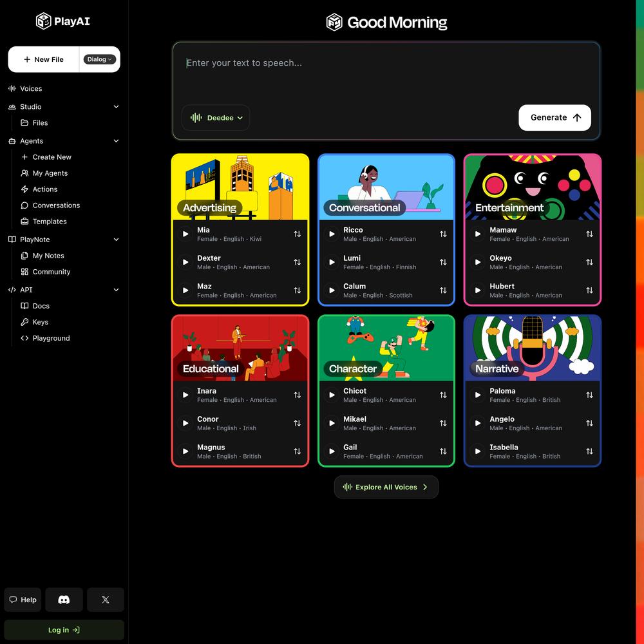Click swap arrows icon next to Mamaw
Image resolution: width=644 pixels, height=644 pixels.
pos(589,234)
